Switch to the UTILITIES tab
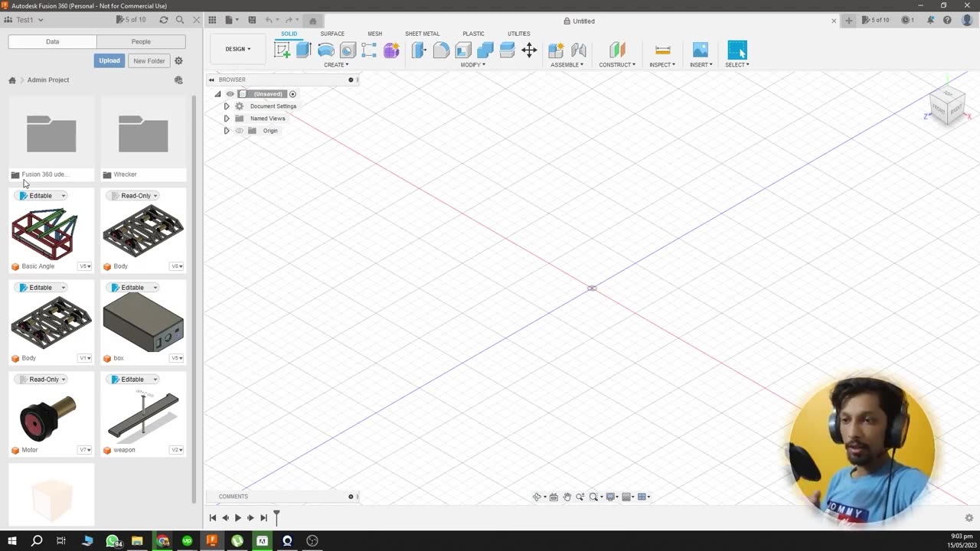This screenshot has height=551, width=980. 518,34
